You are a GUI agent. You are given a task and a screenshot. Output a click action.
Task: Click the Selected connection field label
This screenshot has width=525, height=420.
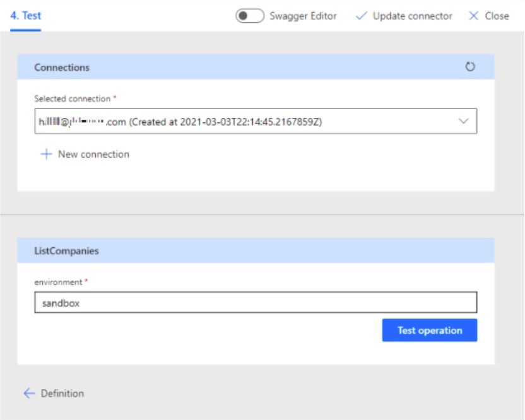(x=73, y=99)
